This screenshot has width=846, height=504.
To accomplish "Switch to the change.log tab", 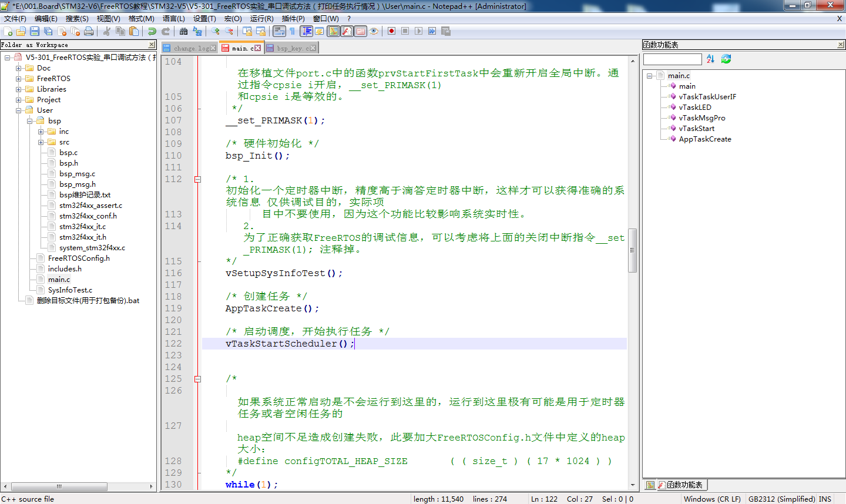I will pyautogui.click(x=189, y=48).
